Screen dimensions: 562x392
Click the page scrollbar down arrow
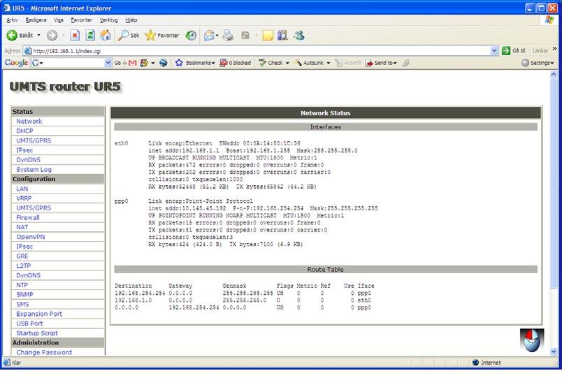pos(554,351)
